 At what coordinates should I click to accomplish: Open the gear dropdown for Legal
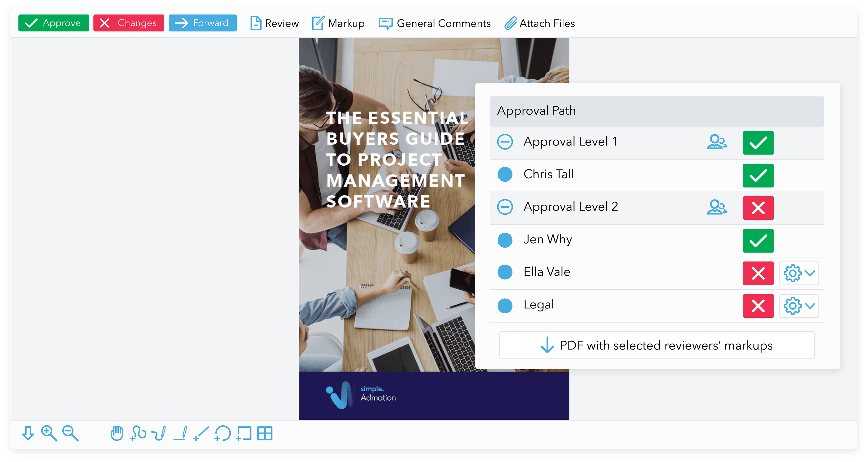point(799,306)
